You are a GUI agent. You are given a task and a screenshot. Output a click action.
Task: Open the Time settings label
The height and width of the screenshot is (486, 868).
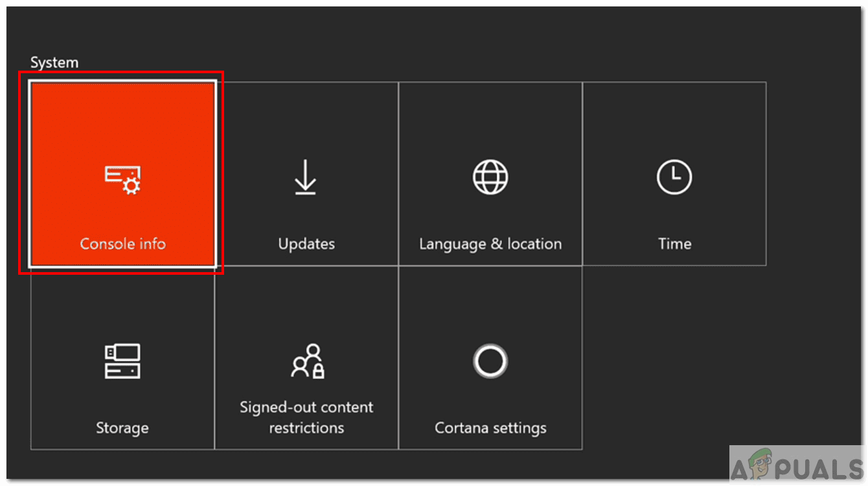674,244
